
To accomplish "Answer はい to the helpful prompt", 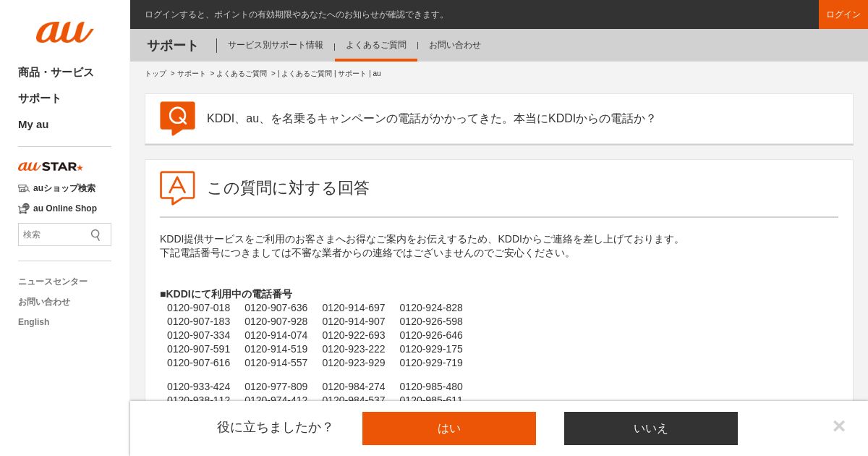I will coord(449,428).
